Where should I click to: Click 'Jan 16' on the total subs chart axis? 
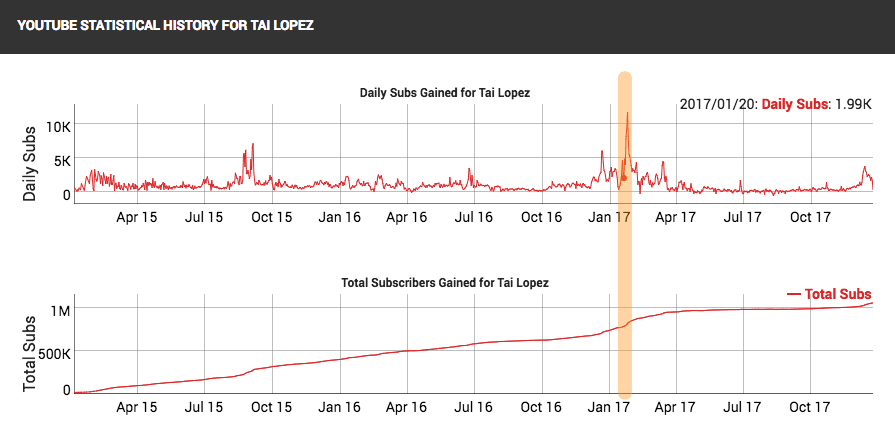pos(340,408)
